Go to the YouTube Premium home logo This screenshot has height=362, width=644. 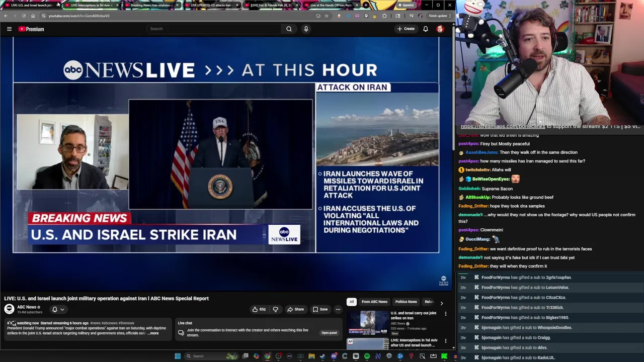(x=31, y=29)
